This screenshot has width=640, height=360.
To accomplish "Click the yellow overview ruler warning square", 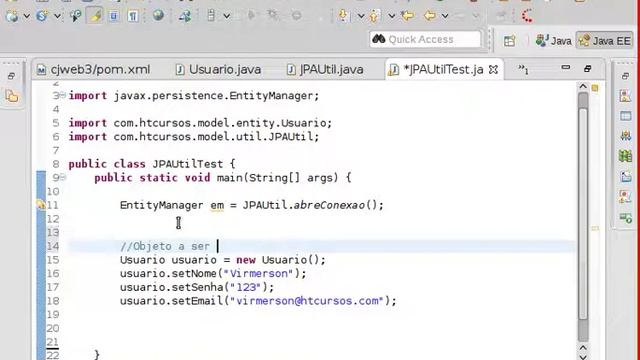I will pos(595,88).
